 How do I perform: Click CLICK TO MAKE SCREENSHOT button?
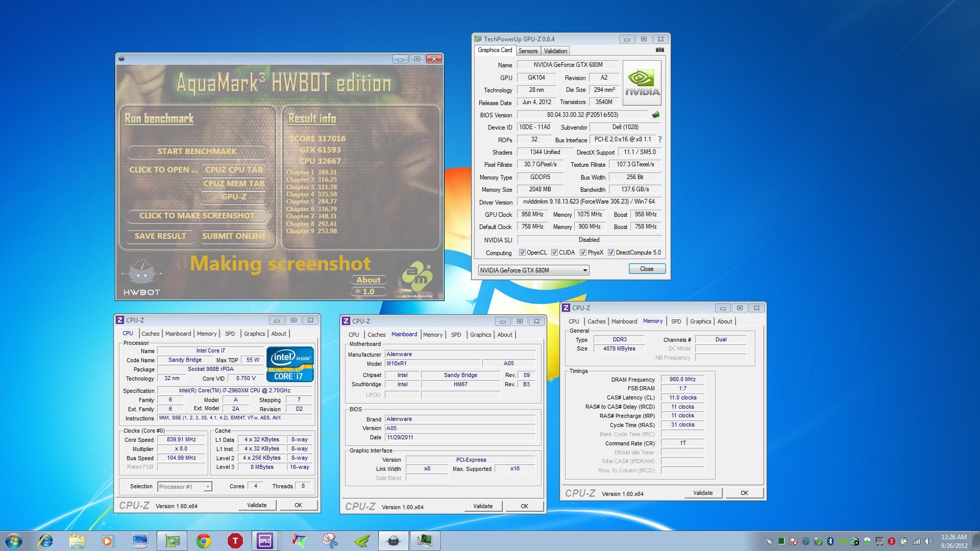(x=197, y=216)
